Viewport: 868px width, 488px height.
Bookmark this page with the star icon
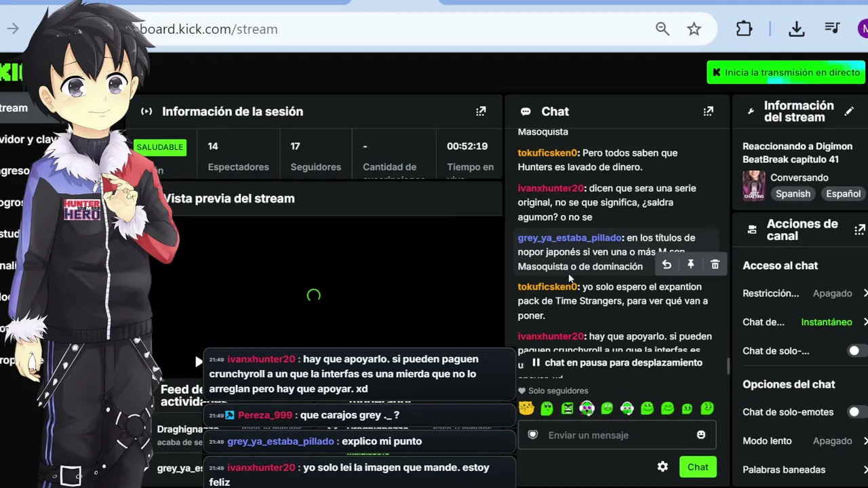pyautogui.click(x=694, y=28)
